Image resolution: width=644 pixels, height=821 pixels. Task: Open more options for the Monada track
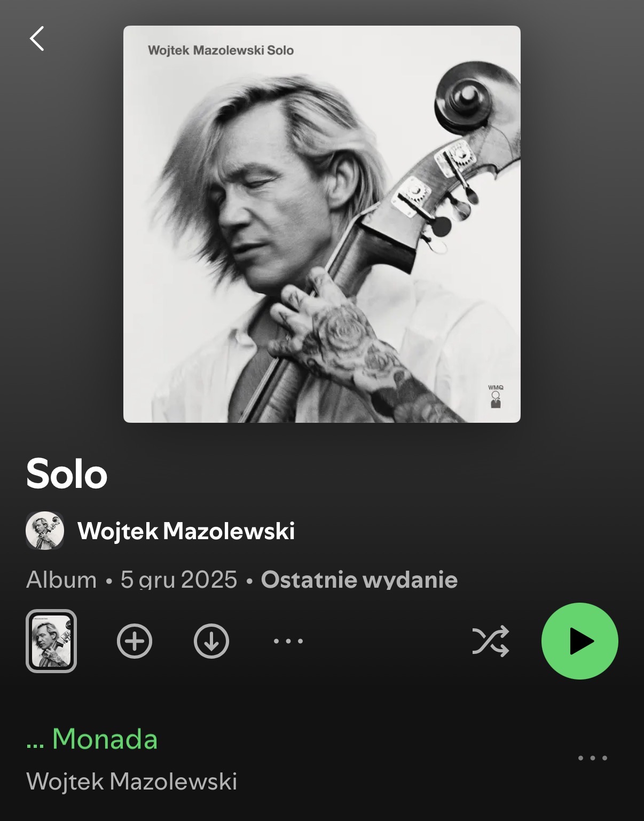tap(593, 758)
